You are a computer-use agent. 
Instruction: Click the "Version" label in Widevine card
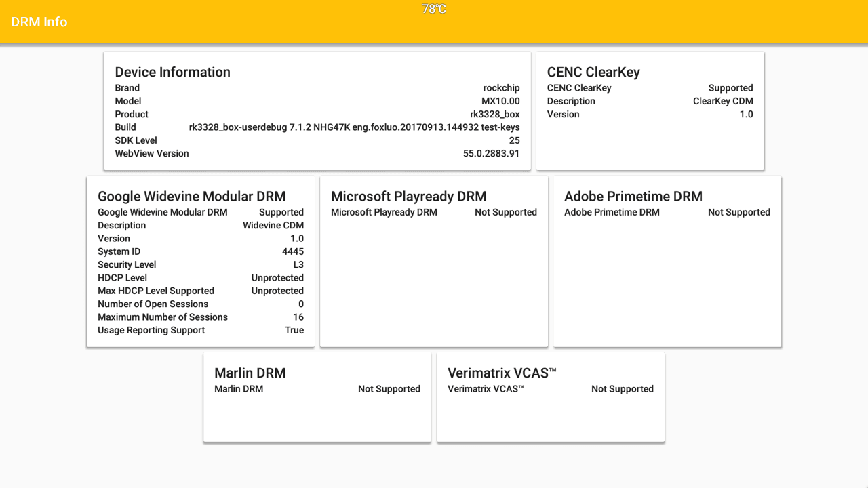coord(114,239)
